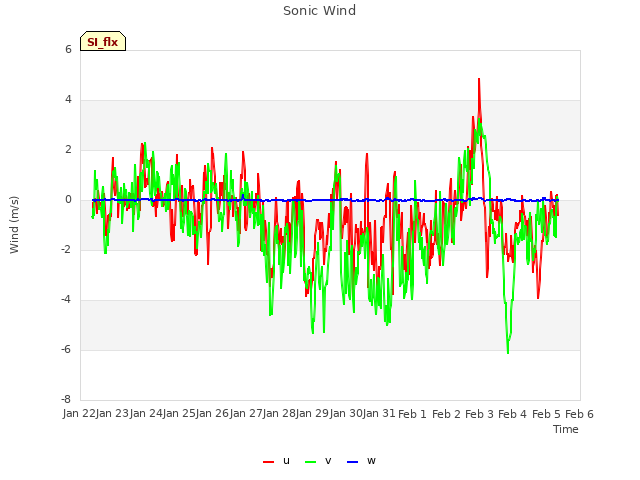Click the SI_flx label tag
Image resolution: width=640 pixels, height=480 pixels.
coord(103,41)
